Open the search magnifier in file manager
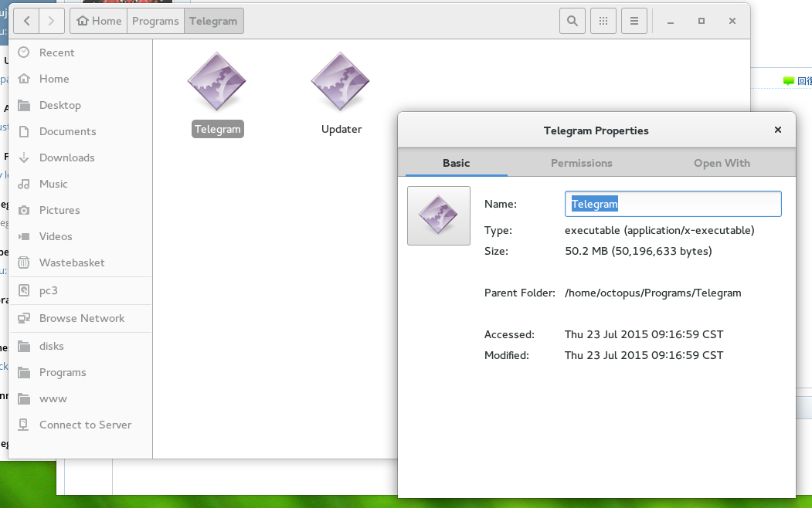Image resolution: width=812 pixels, height=508 pixels. pos(572,21)
